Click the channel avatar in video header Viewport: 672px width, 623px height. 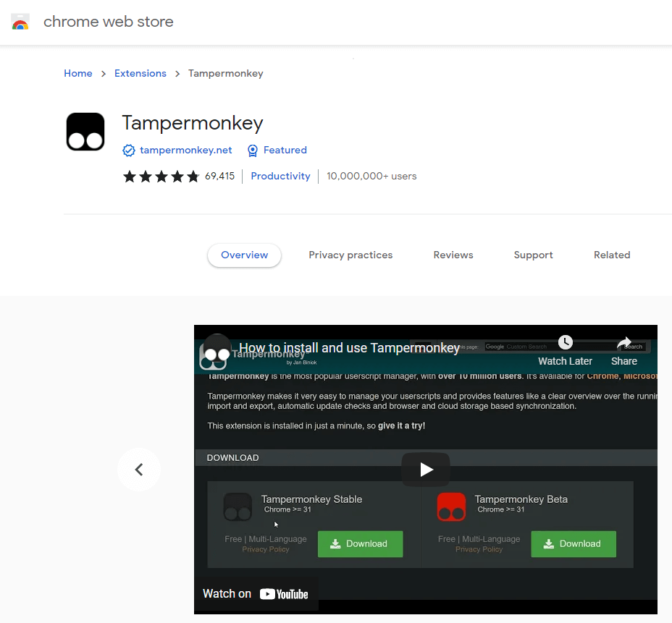pos(217,348)
